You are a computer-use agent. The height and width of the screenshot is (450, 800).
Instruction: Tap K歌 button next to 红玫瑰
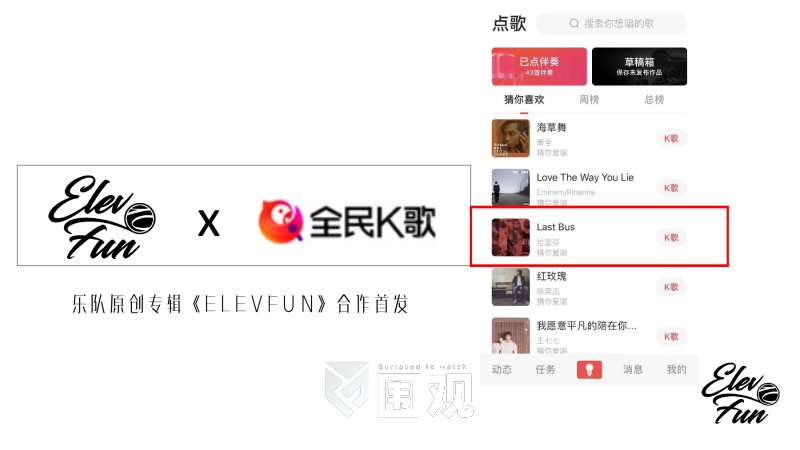tap(671, 287)
